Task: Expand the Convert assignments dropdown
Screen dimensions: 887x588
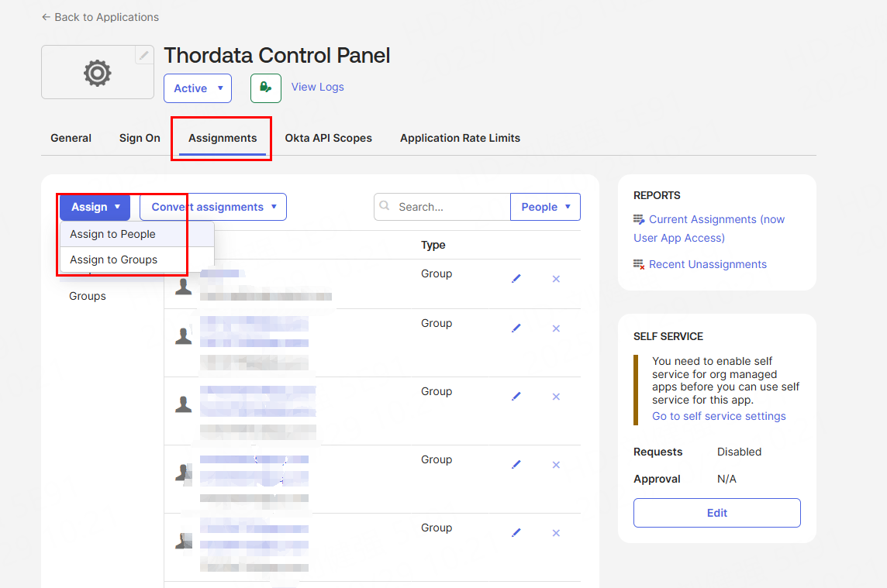Action: (x=212, y=207)
